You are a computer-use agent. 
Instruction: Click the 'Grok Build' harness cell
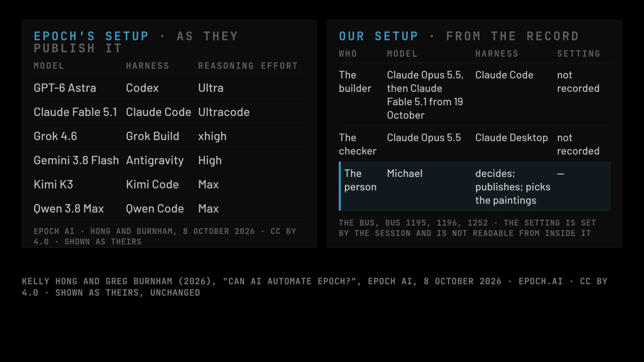point(152,136)
